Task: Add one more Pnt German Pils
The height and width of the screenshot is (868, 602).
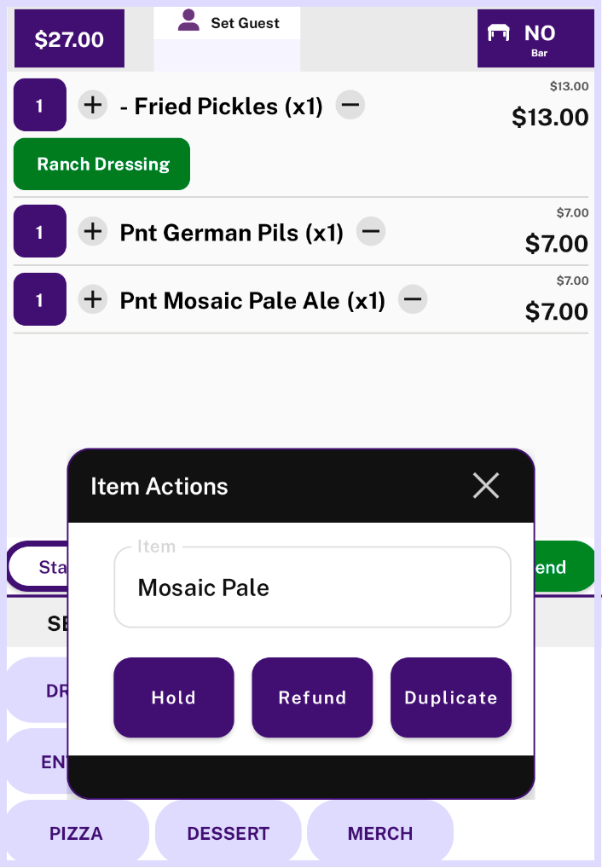Action: pyautogui.click(x=93, y=231)
